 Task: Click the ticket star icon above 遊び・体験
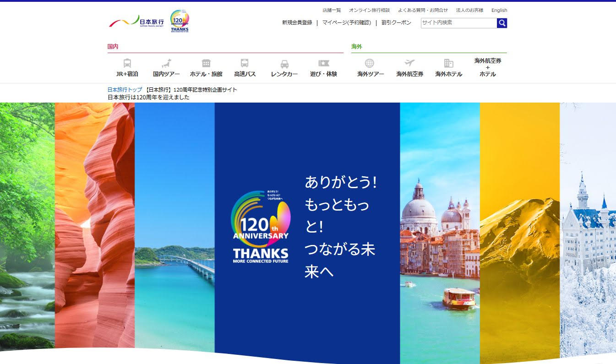coord(324,63)
